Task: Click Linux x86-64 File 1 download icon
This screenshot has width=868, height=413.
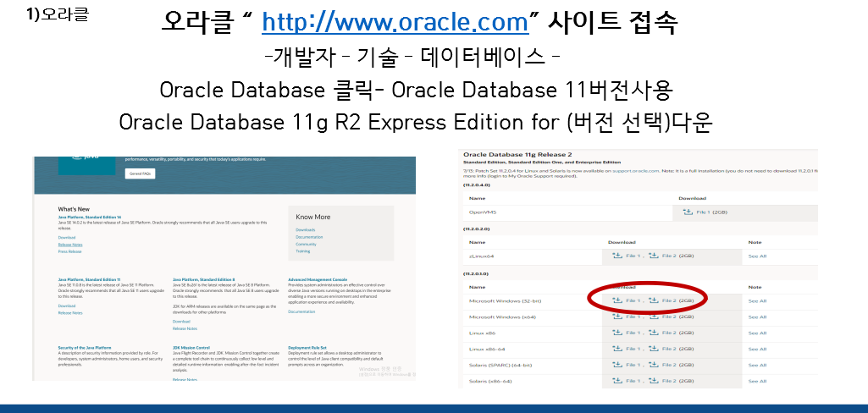Action: pyautogui.click(x=618, y=349)
